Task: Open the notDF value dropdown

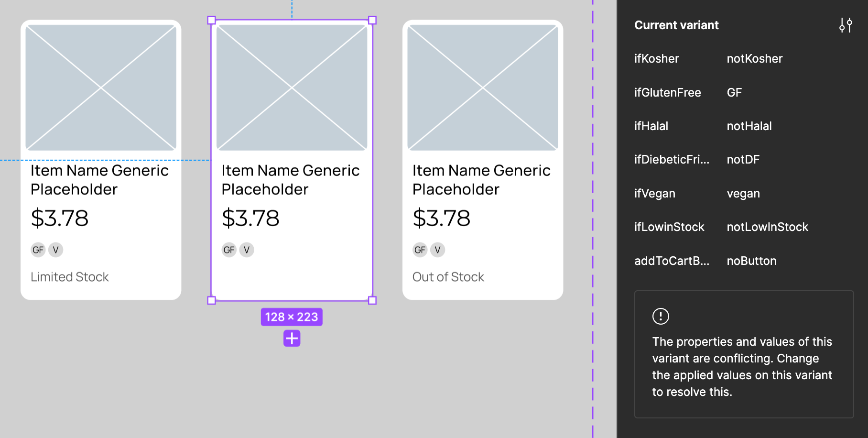Action: [x=743, y=160]
